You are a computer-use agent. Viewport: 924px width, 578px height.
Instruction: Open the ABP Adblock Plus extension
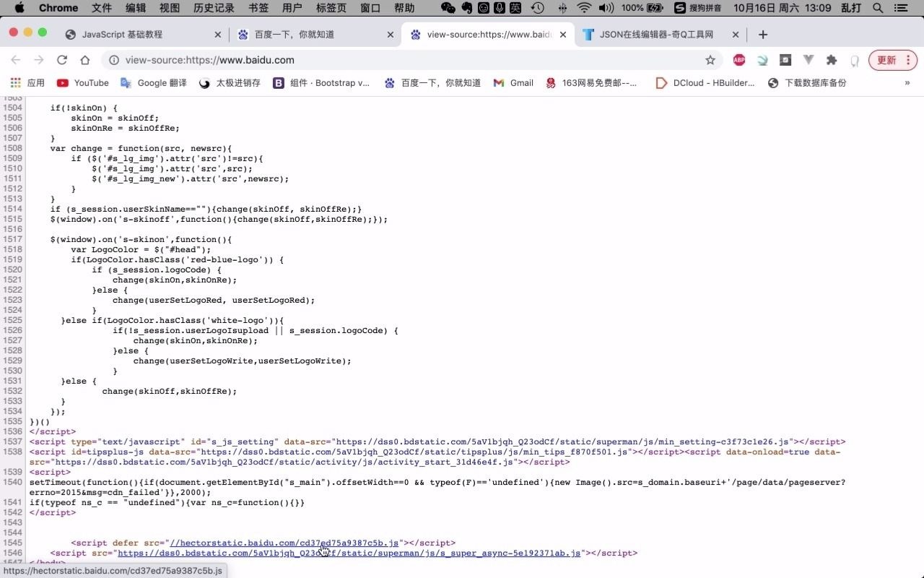click(738, 60)
